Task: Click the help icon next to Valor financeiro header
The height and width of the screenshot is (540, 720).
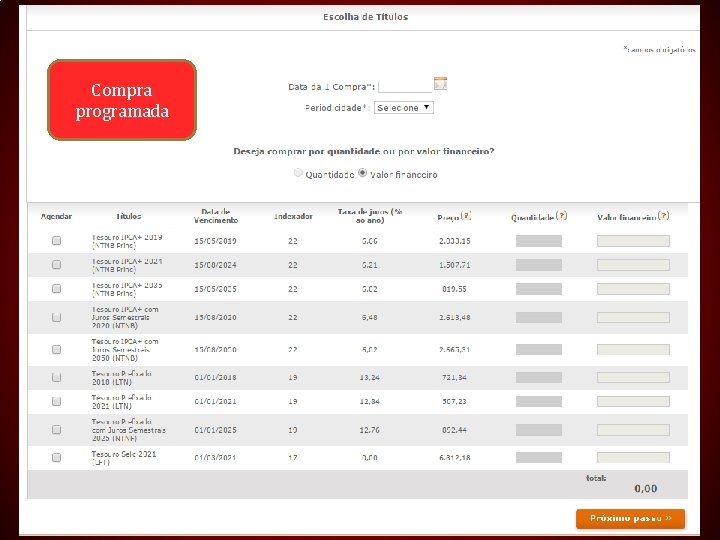Action: pyautogui.click(x=663, y=215)
